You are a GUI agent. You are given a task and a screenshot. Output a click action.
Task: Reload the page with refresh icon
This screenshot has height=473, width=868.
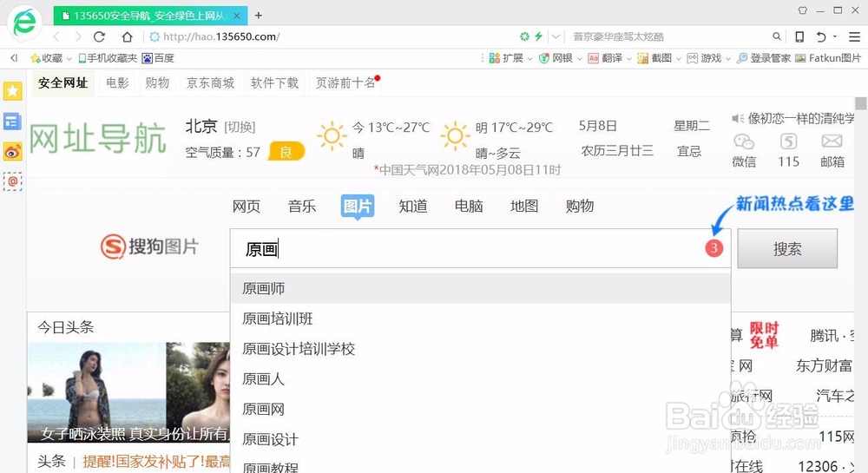pos(100,36)
